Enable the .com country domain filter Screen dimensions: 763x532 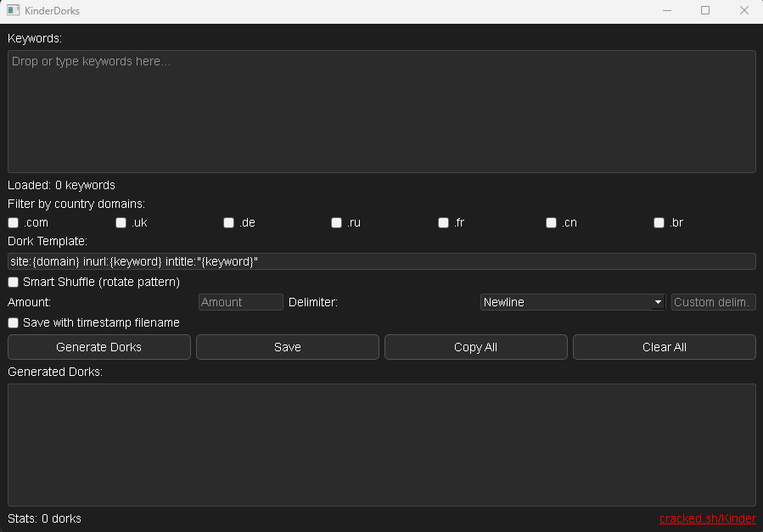(14, 223)
